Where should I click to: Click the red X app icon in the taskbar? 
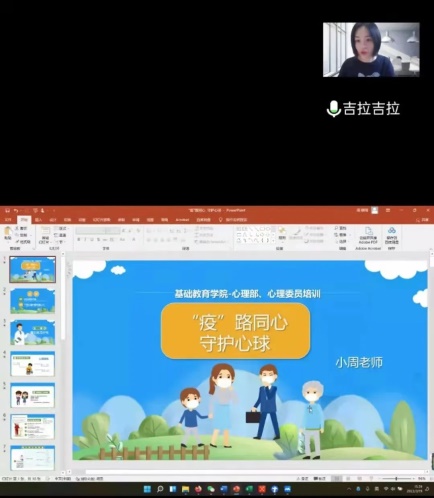point(262,489)
